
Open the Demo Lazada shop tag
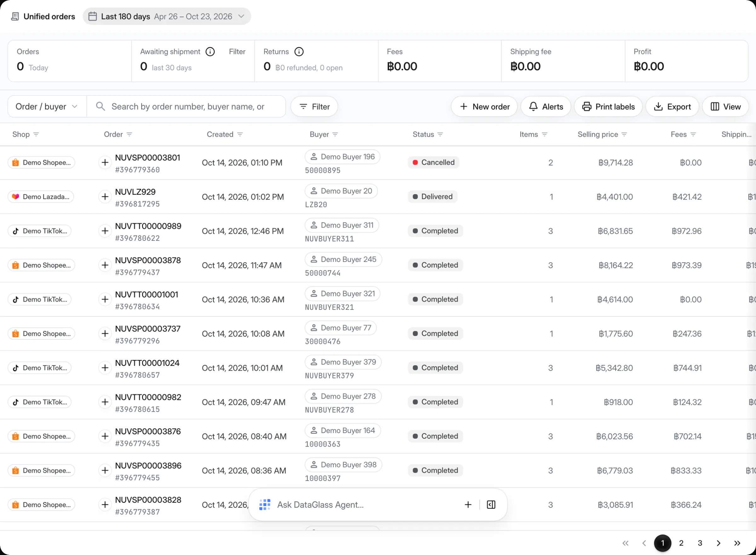(x=41, y=197)
